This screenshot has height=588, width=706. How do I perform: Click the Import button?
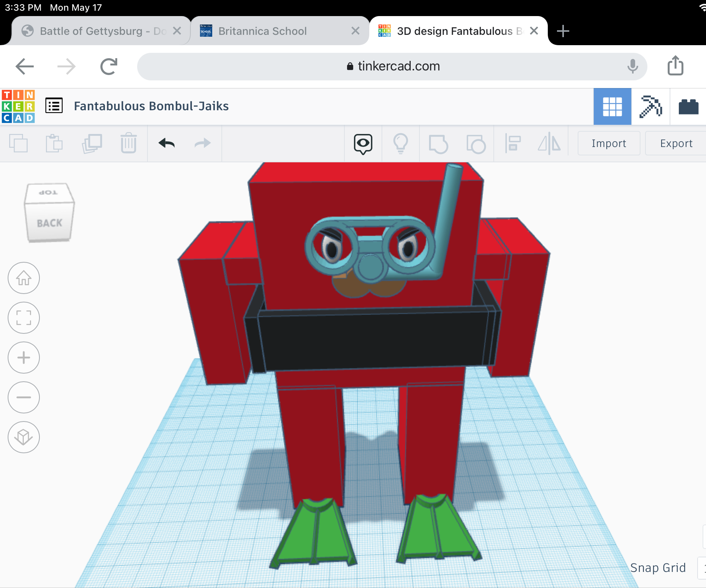[609, 143]
